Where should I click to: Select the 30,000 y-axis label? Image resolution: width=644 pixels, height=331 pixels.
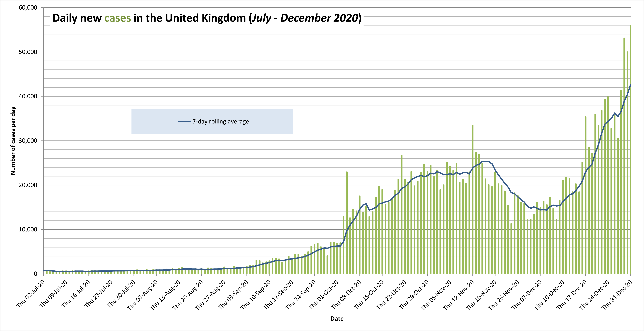click(28, 141)
